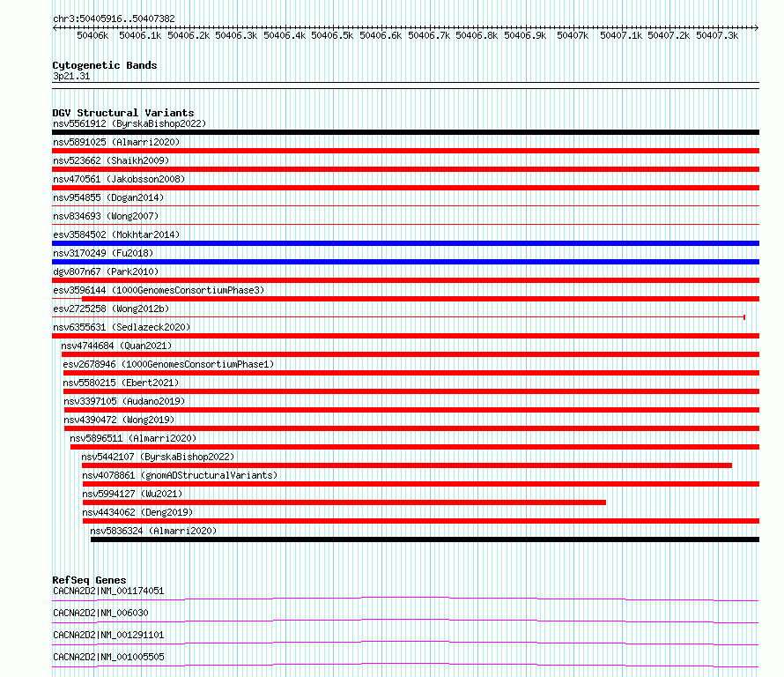
Task: Open nsv470561 (Jakobsson2008) variant details
Action: pos(119,179)
